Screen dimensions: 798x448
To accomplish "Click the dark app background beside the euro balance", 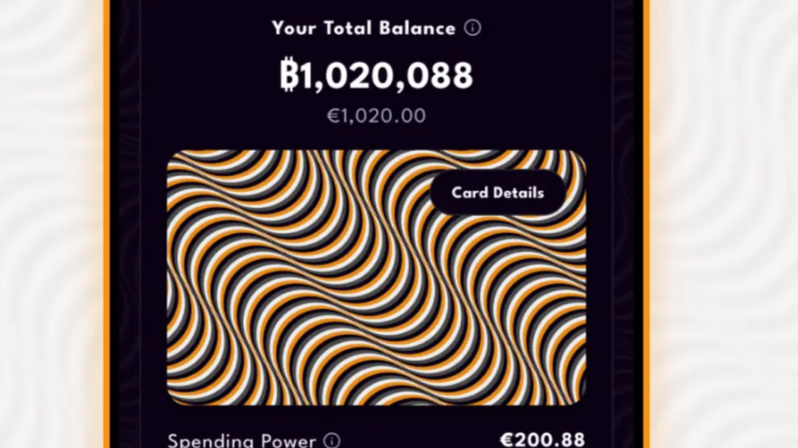I will click(x=229, y=116).
